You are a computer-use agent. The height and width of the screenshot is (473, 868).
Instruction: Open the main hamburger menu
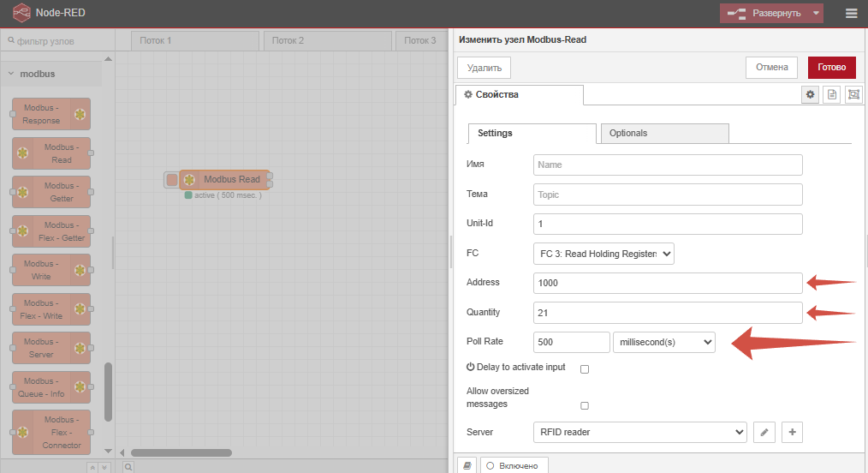pyautogui.click(x=850, y=13)
